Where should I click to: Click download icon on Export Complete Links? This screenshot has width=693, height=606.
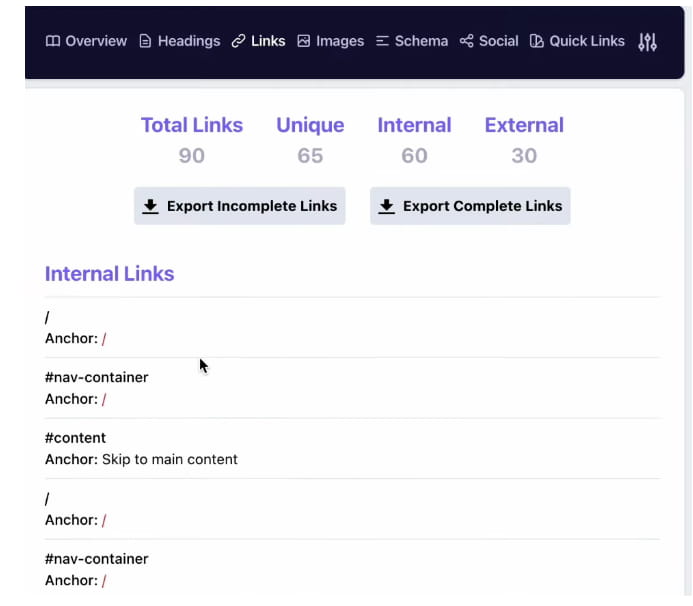coord(387,206)
